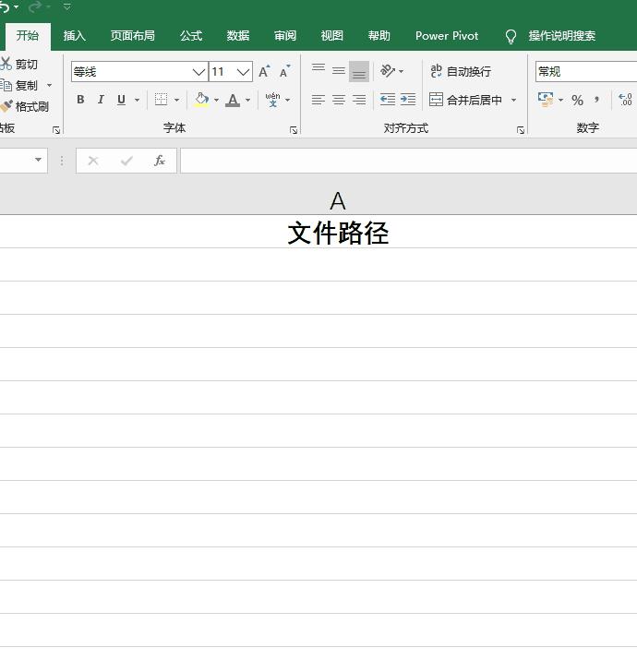Expand the phonetic guide dropdown arrow
Viewport: 637px width, 672px height.
pyautogui.click(x=288, y=101)
